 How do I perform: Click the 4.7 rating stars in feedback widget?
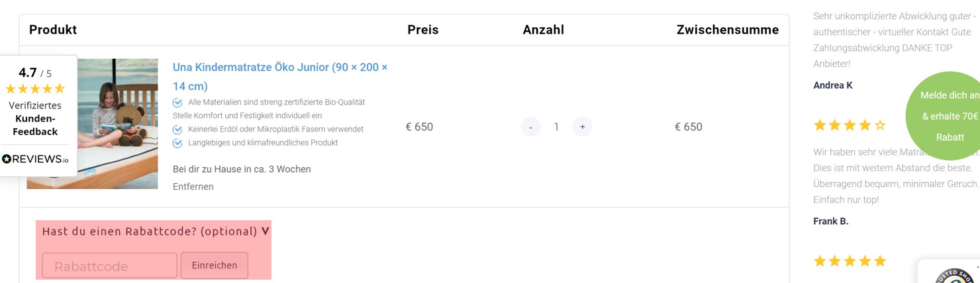(35, 89)
